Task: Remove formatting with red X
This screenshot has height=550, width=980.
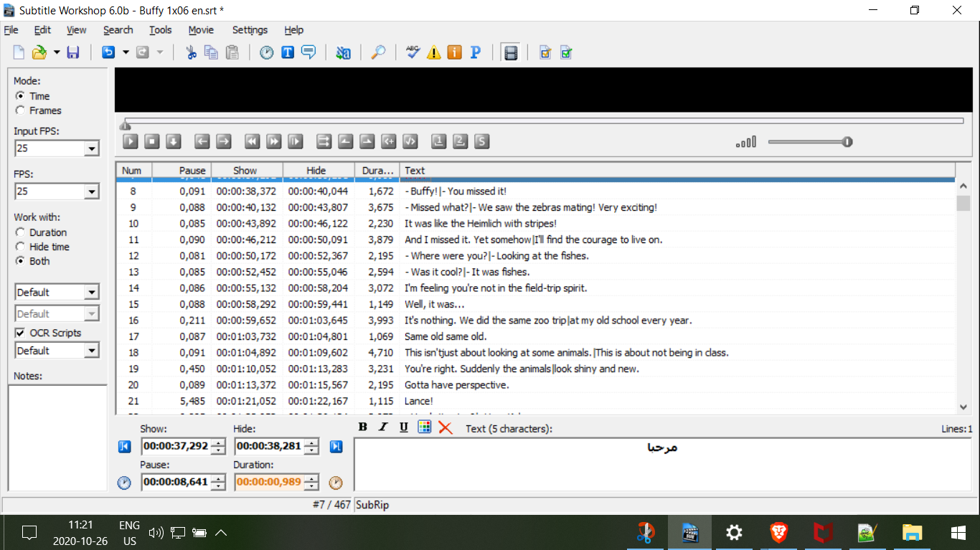Action: [x=446, y=427]
